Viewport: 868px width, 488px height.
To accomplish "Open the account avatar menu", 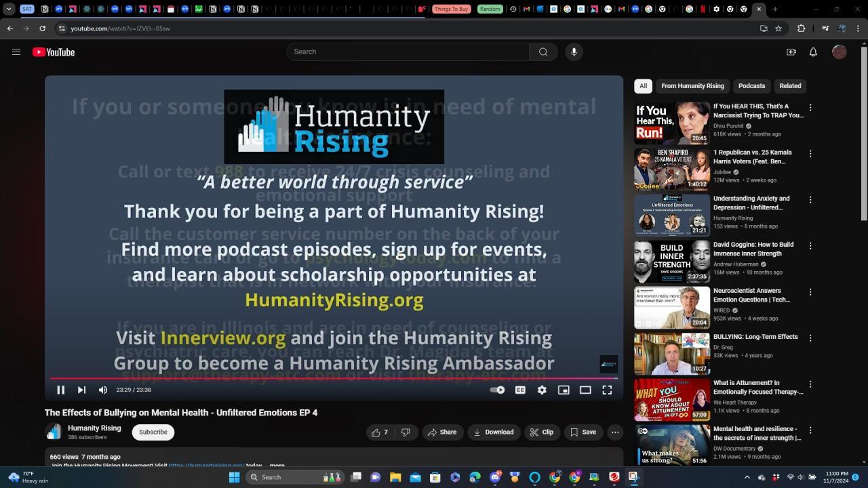I will point(840,52).
